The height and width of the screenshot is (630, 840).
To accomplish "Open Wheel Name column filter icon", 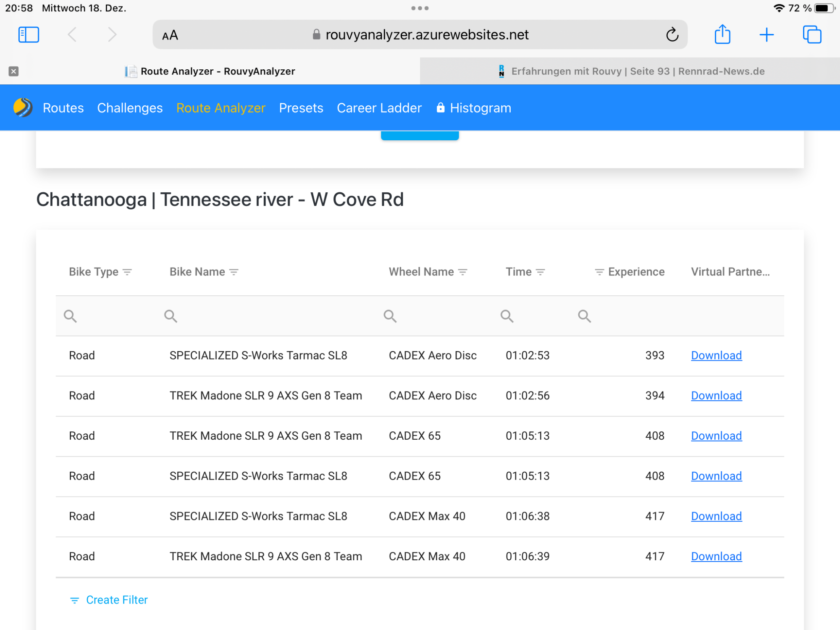I will (x=463, y=272).
